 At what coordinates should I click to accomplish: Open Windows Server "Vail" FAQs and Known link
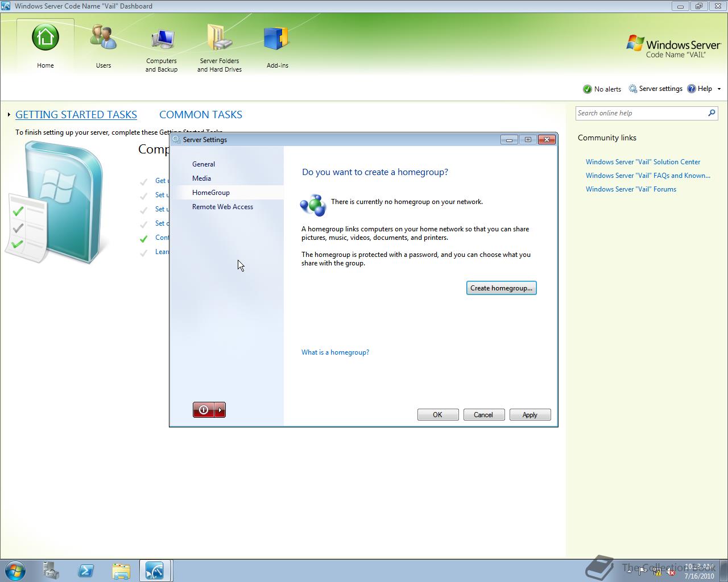click(648, 176)
